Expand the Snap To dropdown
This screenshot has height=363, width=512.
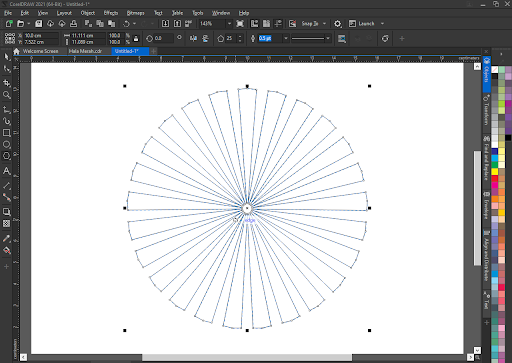(324, 24)
